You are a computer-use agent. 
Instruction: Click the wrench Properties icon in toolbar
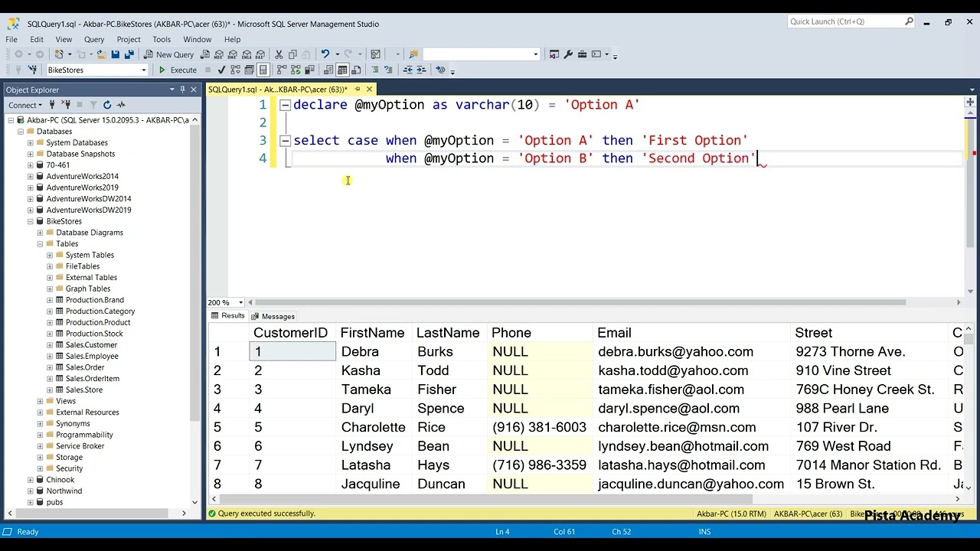tap(568, 54)
